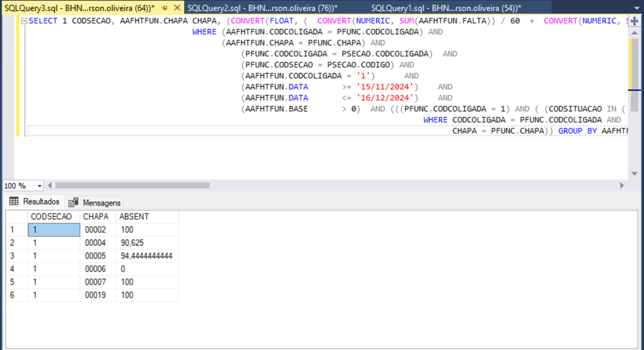Open the 100 % zoom dropdown
This screenshot has height=350, width=644.
tap(39, 186)
